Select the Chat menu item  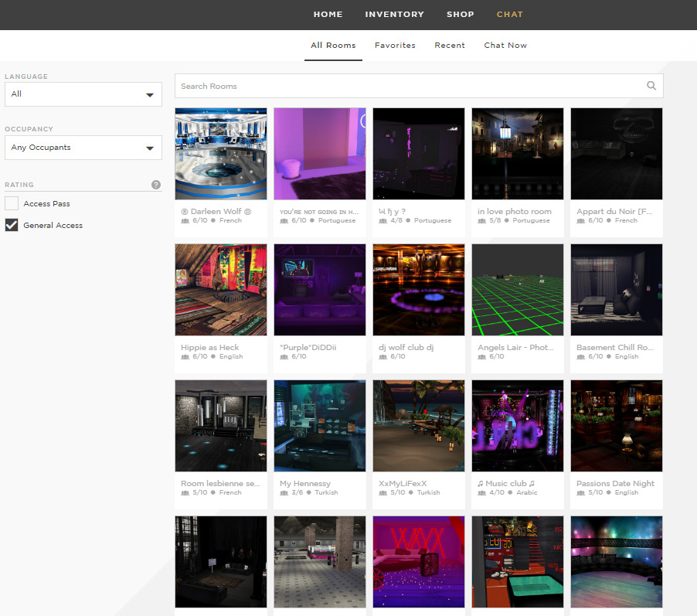point(510,14)
